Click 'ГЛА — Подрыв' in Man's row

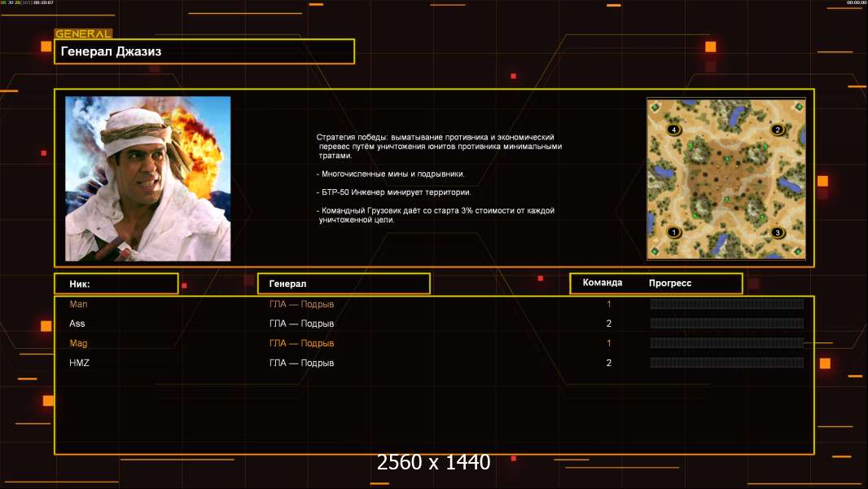pos(302,304)
